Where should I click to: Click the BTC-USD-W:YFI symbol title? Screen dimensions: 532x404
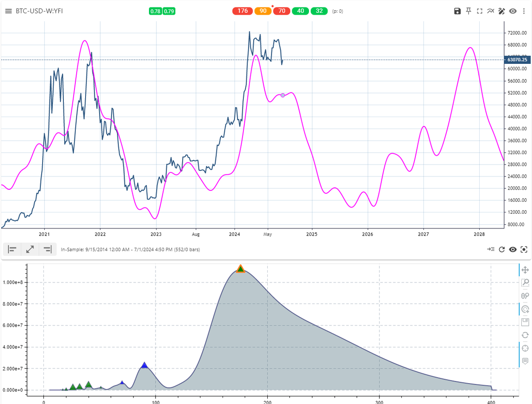coord(39,11)
